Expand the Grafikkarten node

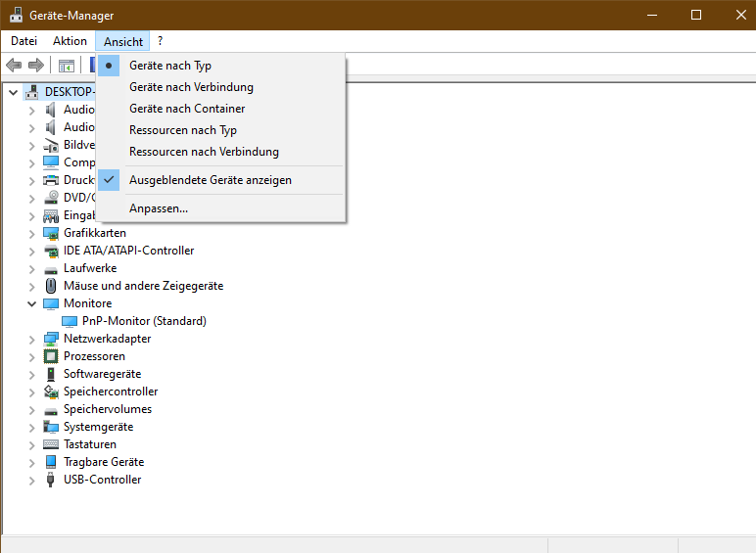coord(31,234)
